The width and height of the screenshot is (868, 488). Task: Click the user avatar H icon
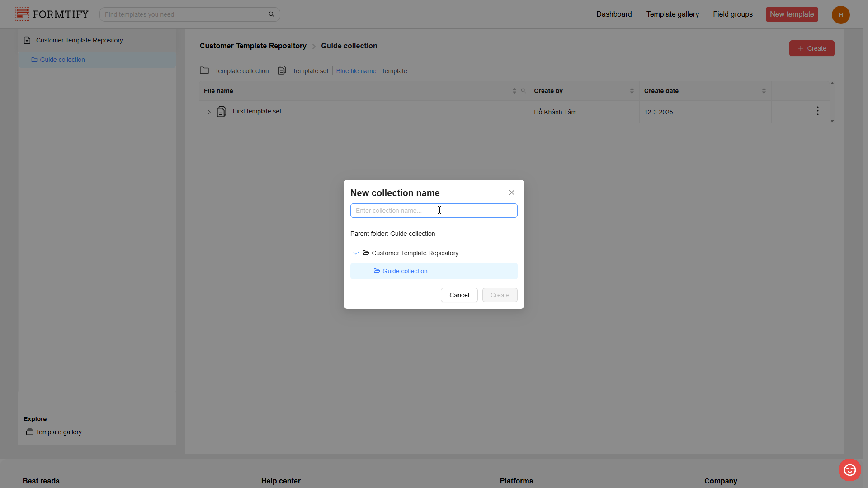pos(840,15)
